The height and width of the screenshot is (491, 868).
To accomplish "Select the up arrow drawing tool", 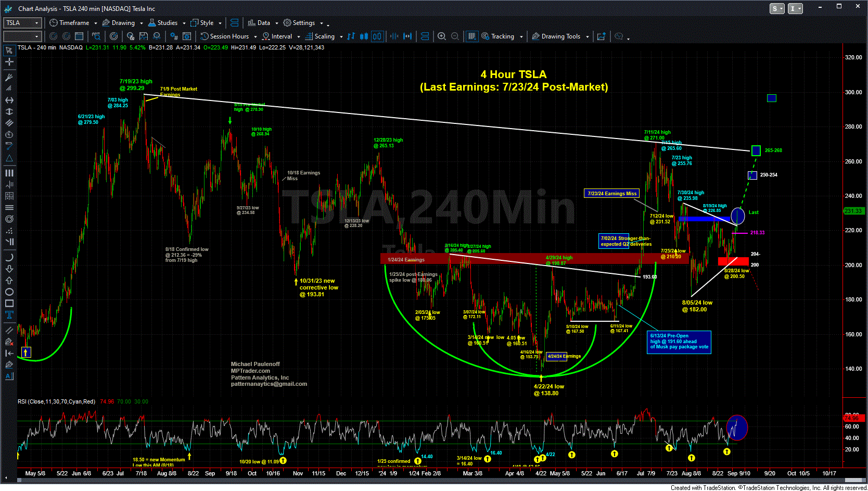I will 9,281.
